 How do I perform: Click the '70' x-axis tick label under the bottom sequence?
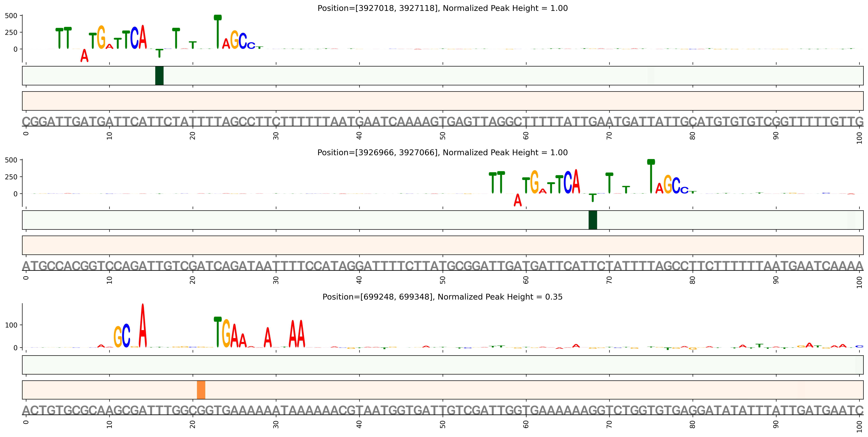[609, 424]
